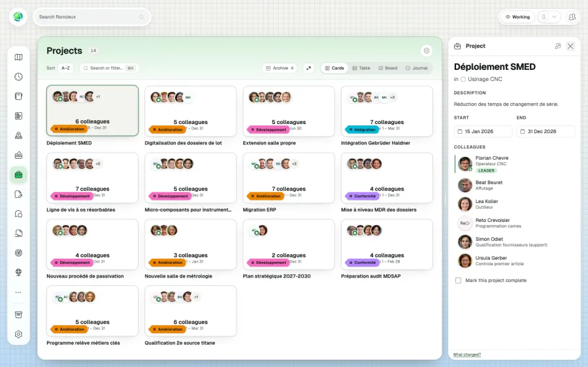Click the Usinage CNC circle marker
588x367 pixels.
click(463, 80)
